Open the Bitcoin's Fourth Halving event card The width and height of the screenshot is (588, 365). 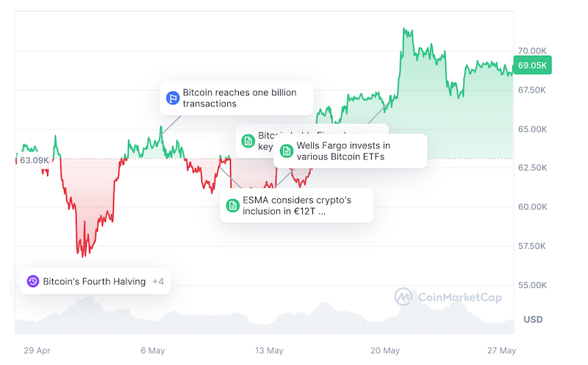click(x=96, y=281)
